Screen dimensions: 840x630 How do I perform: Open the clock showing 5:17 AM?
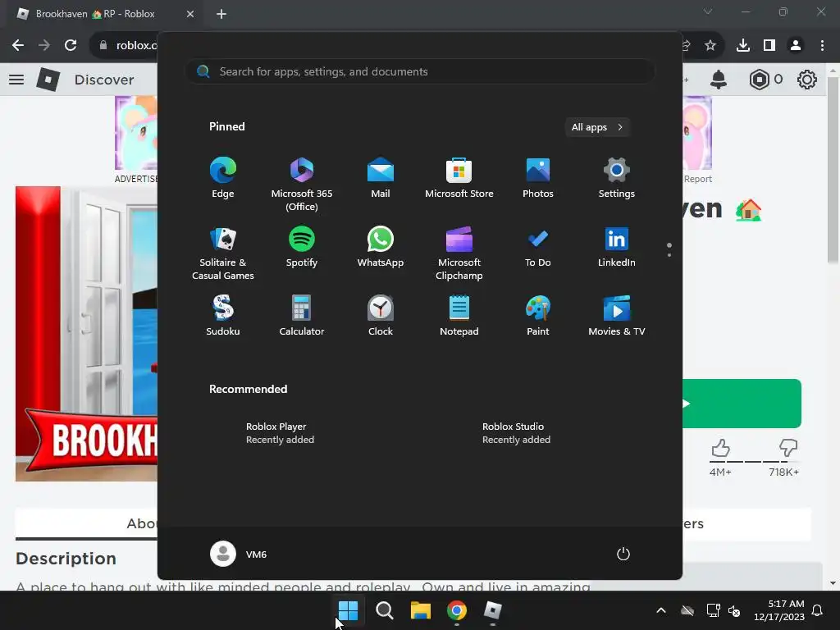(779, 610)
